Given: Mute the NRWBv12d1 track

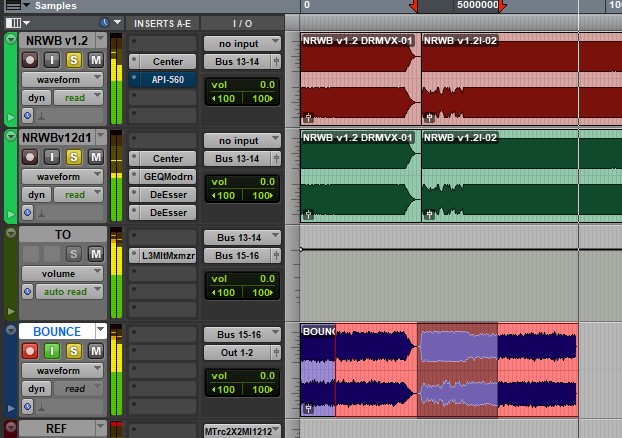Looking at the screenshot, I should (95, 157).
